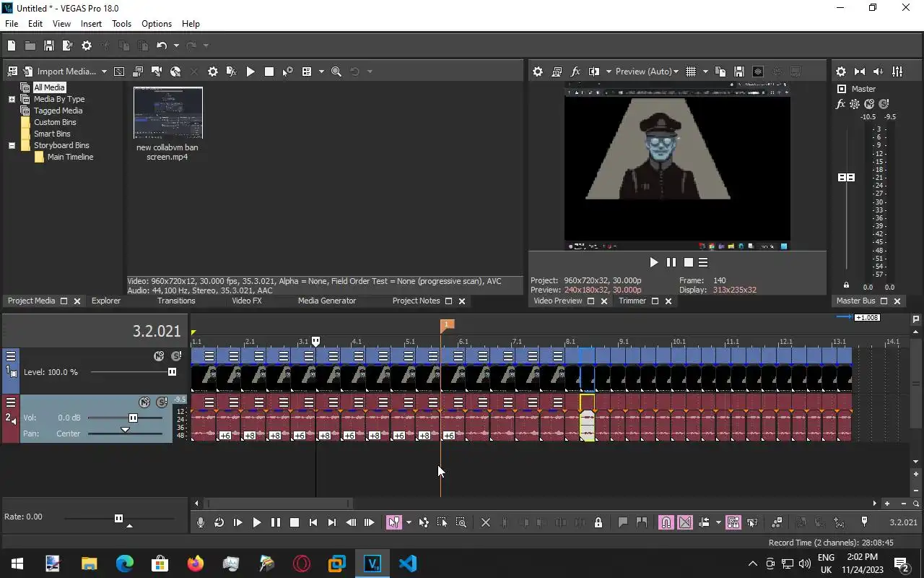
Task: Open project Properties gear in main toolbar
Action: pyautogui.click(x=87, y=46)
